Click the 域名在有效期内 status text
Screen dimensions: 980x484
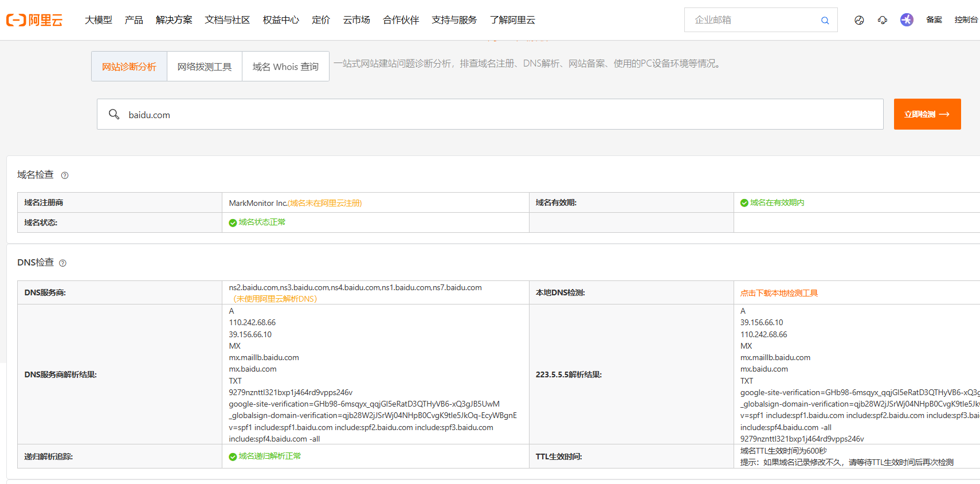coord(777,202)
